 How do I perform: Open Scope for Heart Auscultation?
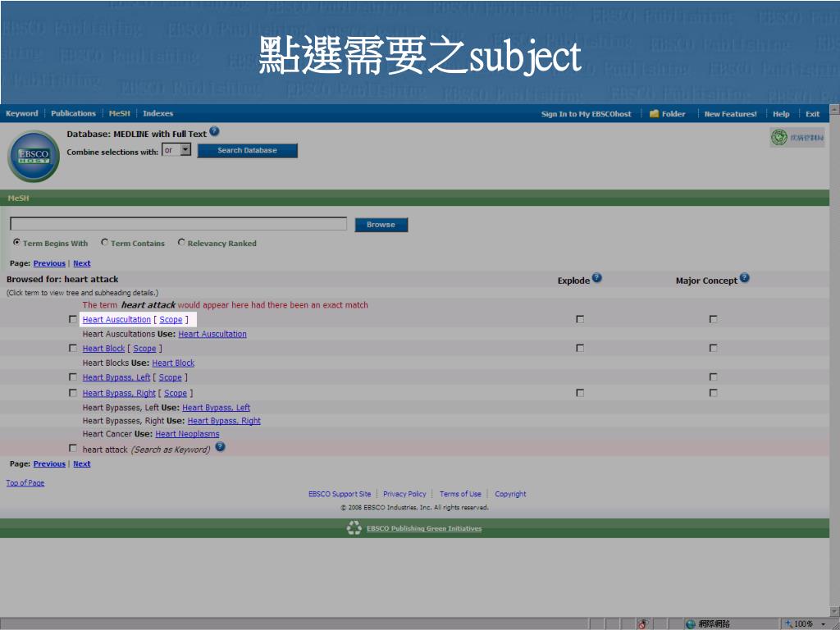click(171, 319)
